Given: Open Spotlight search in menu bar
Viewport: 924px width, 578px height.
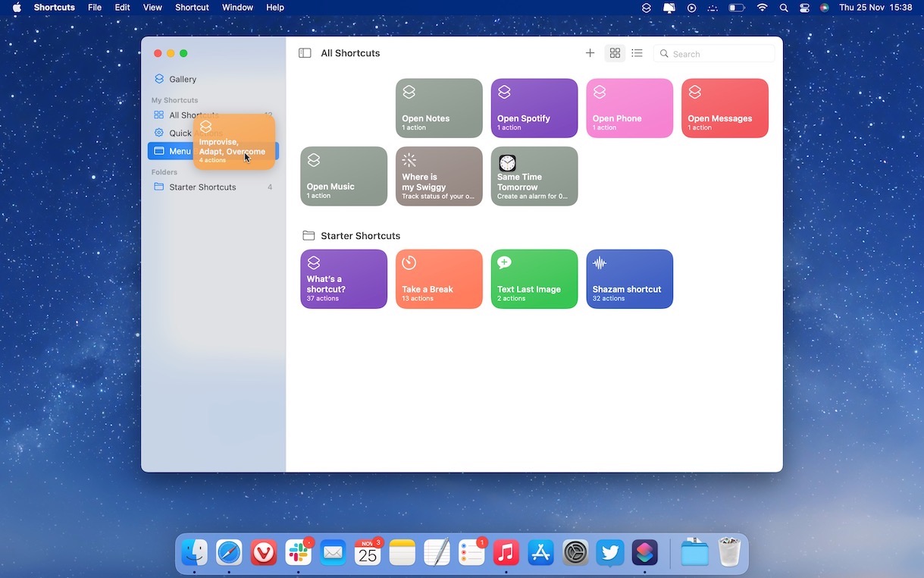Looking at the screenshot, I should pos(784,8).
